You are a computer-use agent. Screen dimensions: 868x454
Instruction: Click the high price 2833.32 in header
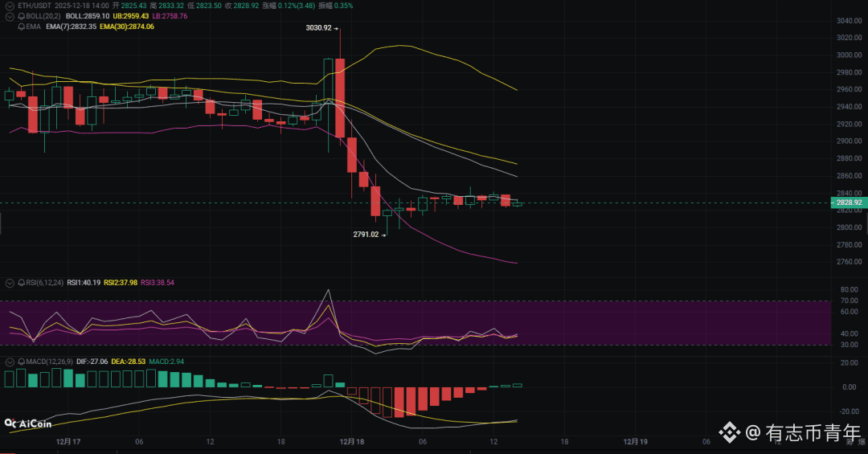(171, 6)
